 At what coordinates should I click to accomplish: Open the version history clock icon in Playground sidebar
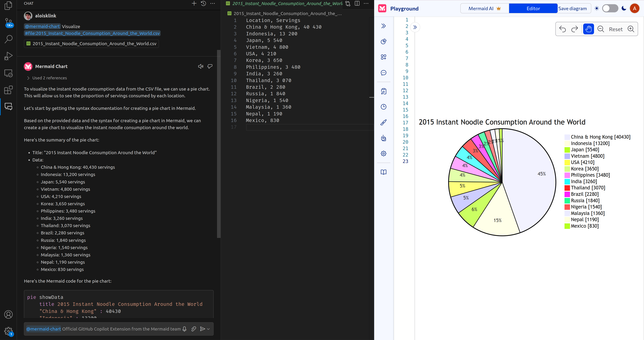[383, 107]
